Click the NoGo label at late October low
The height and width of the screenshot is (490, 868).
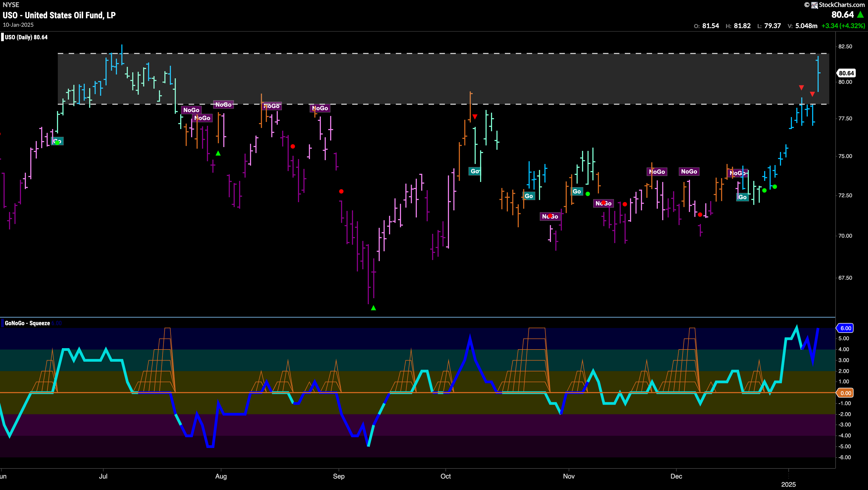[550, 217]
